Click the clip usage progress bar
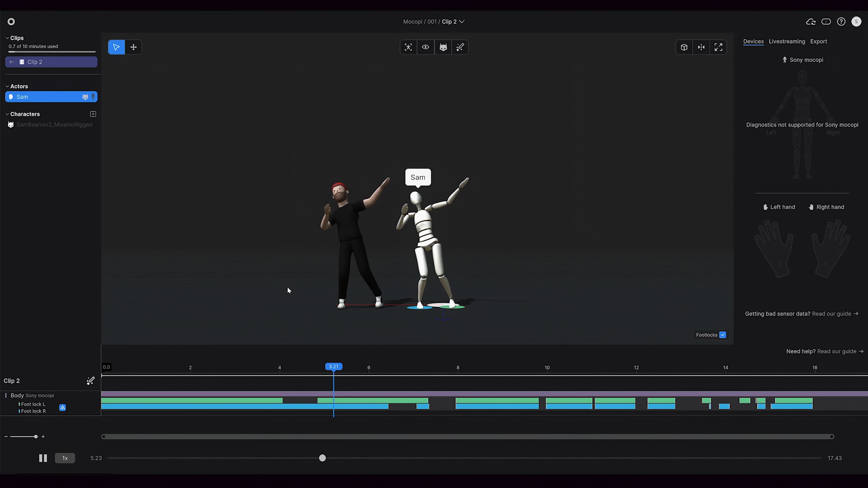The width and height of the screenshot is (868, 488). coord(52,52)
